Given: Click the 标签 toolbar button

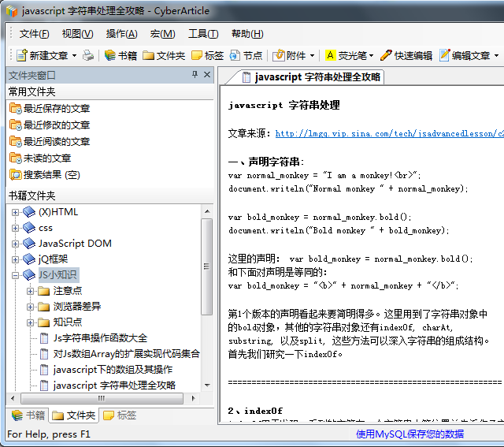Looking at the screenshot, I should pos(206,55).
